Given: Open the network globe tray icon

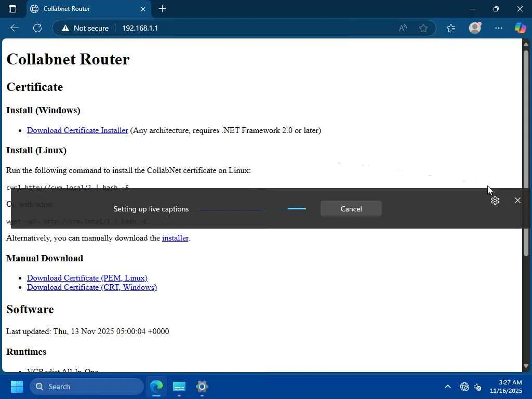Looking at the screenshot, I should point(464,387).
